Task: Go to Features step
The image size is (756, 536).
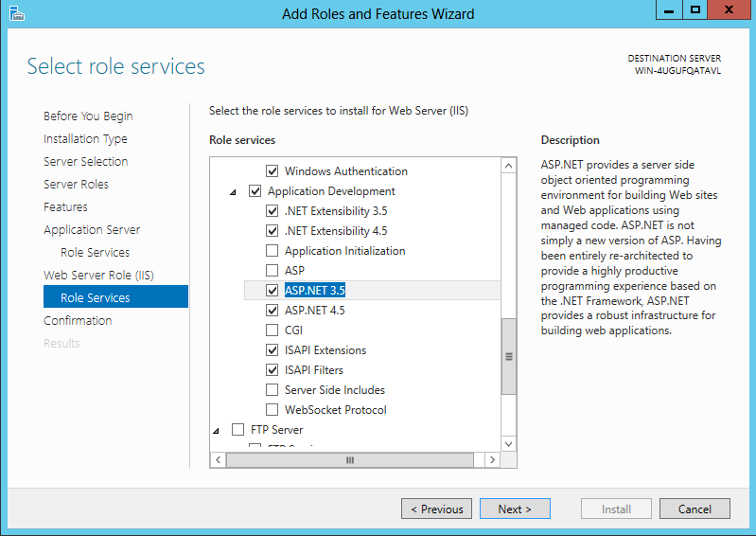Action: click(x=65, y=207)
